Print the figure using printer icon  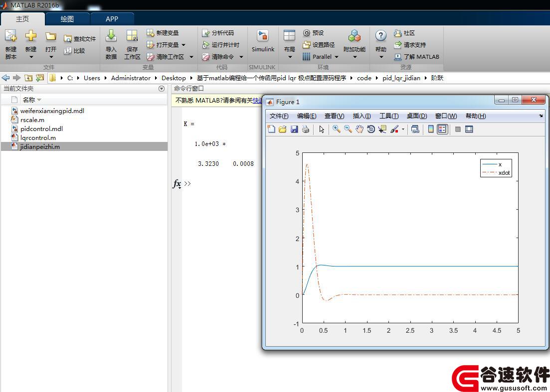(x=306, y=130)
